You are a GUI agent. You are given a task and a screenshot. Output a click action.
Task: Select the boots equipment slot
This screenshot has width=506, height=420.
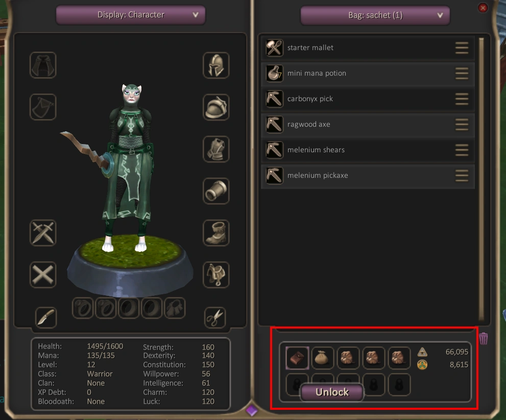(x=216, y=233)
